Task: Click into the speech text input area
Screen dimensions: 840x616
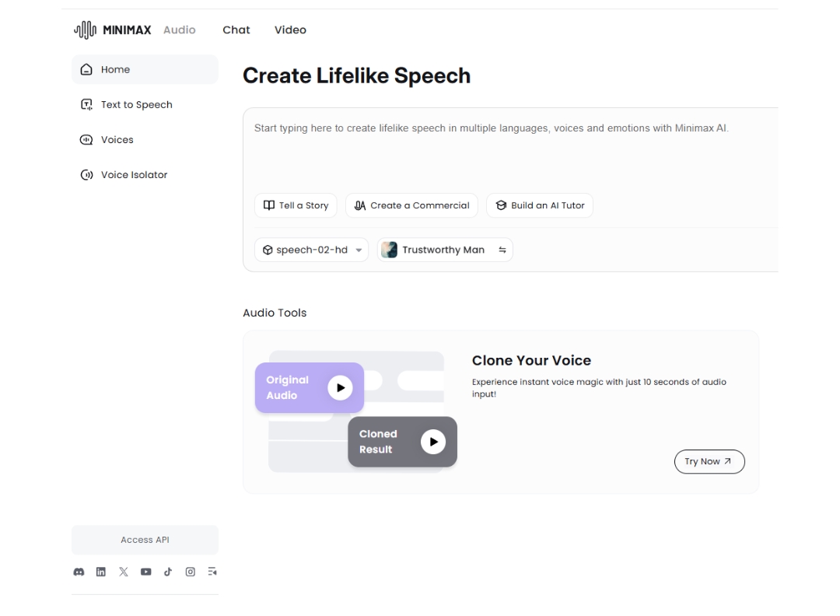Action: pyautogui.click(x=506, y=152)
